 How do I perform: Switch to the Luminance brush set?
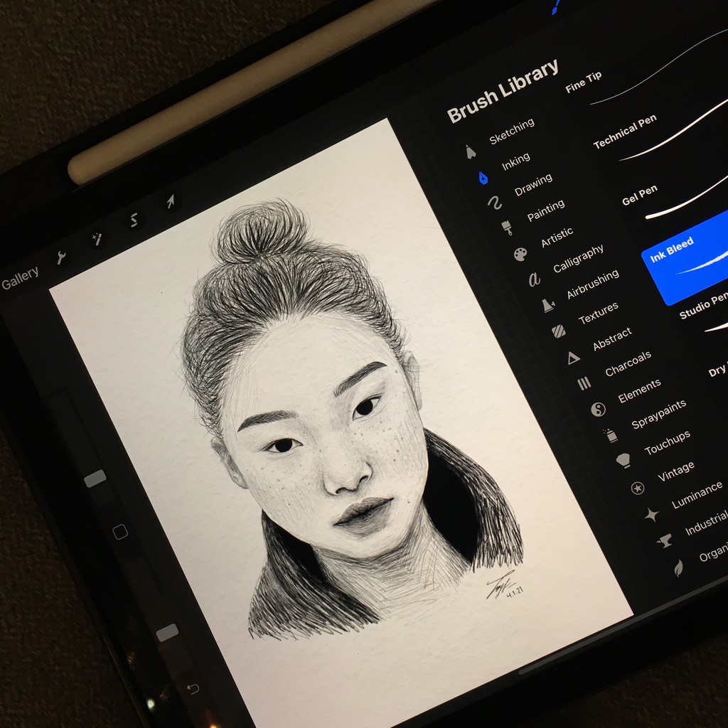click(697, 495)
